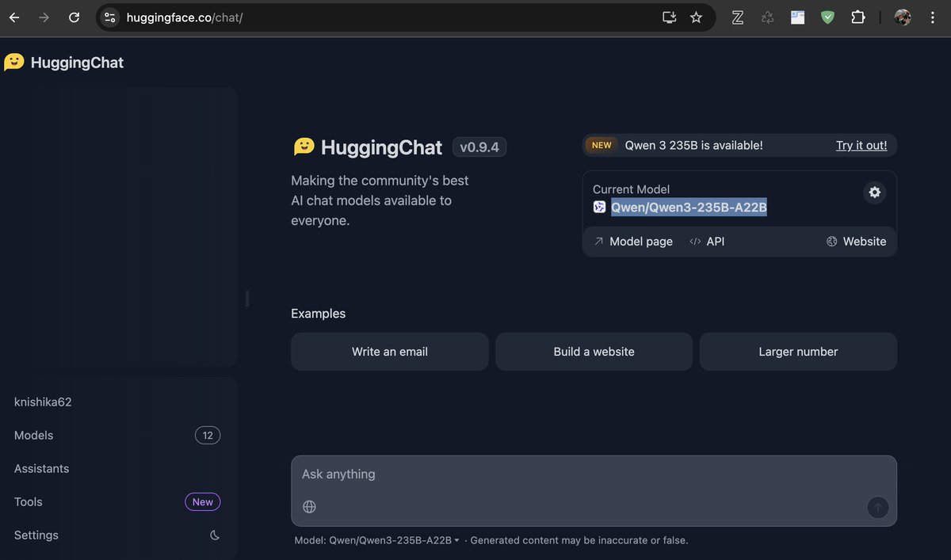Click the Current Model label
951x560 pixels.
tap(631, 189)
